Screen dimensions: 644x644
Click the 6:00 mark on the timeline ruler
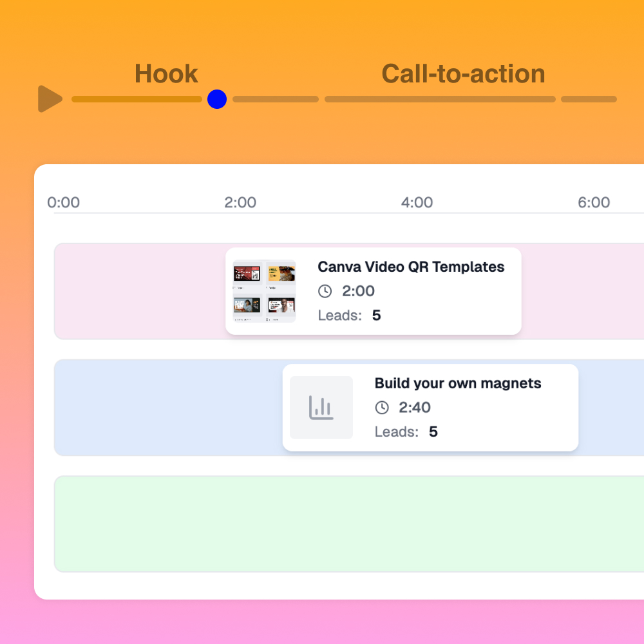pos(594,202)
